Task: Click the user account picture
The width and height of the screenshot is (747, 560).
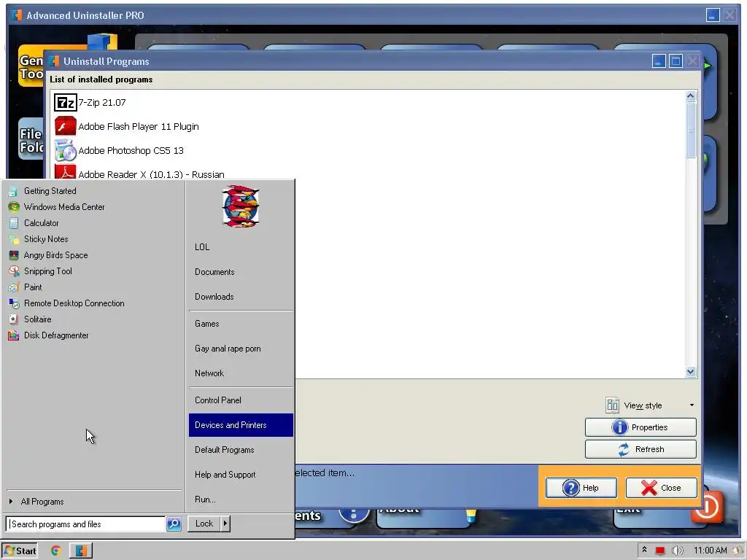Action: tap(241, 206)
